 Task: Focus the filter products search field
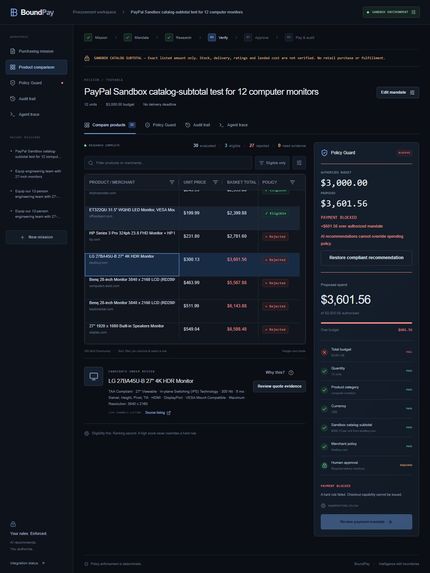[x=168, y=163]
